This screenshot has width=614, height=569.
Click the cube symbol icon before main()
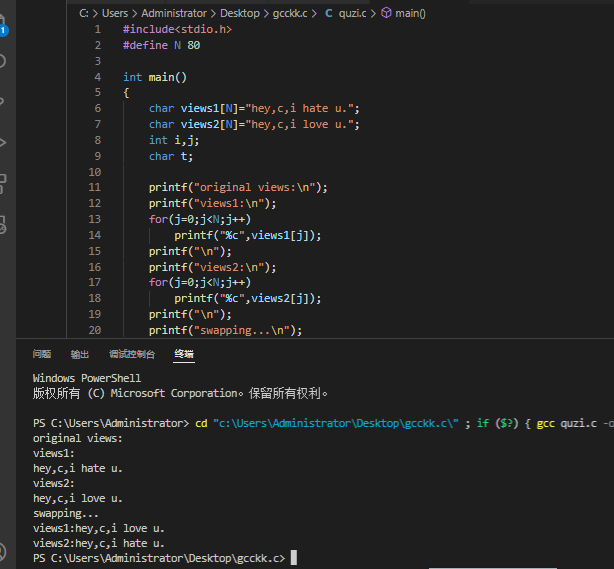pyautogui.click(x=386, y=13)
